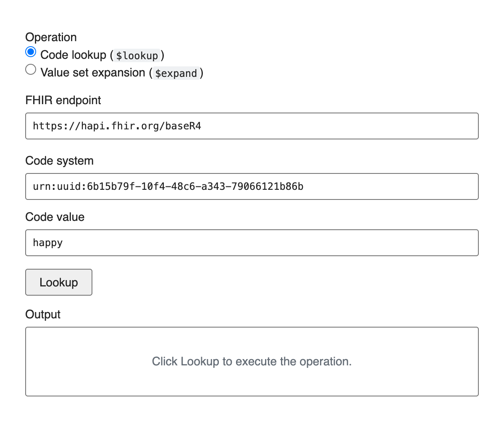Viewport: 504px width, 425px height.
Task: Click the 'FHIR endpoint' field label
Action: [63, 100]
